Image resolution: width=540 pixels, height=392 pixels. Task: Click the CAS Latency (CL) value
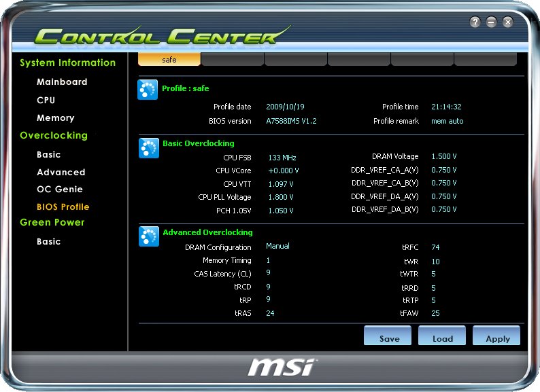(x=268, y=272)
